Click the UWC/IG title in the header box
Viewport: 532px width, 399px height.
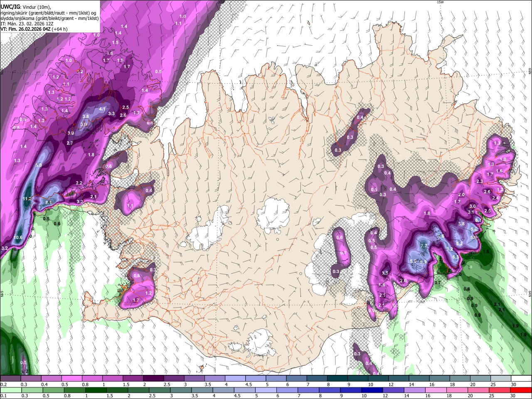tap(10, 7)
